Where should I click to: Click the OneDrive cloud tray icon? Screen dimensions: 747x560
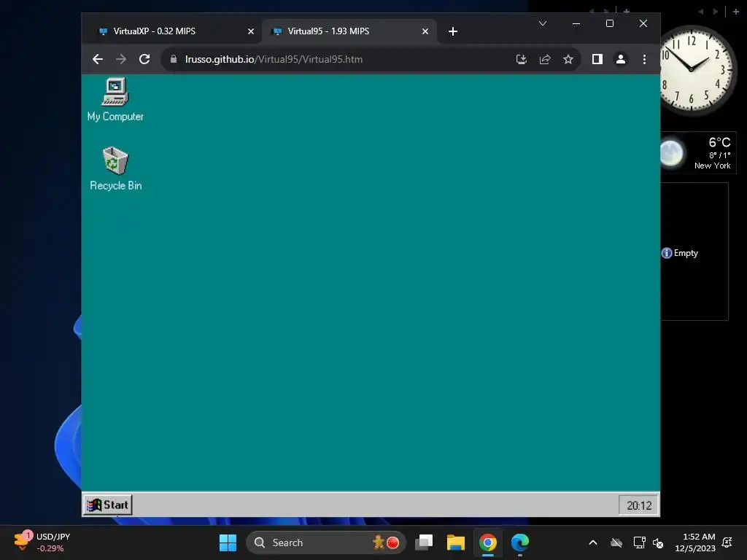(616, 542)
